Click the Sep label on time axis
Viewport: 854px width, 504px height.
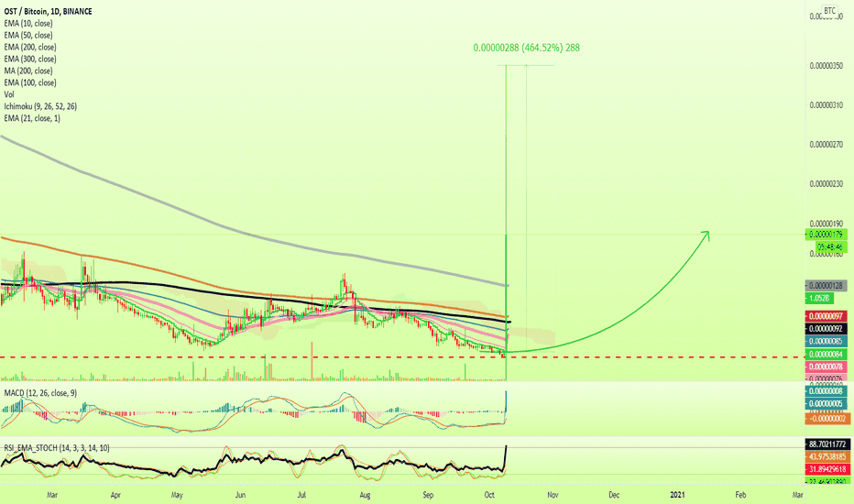point(428,495)
